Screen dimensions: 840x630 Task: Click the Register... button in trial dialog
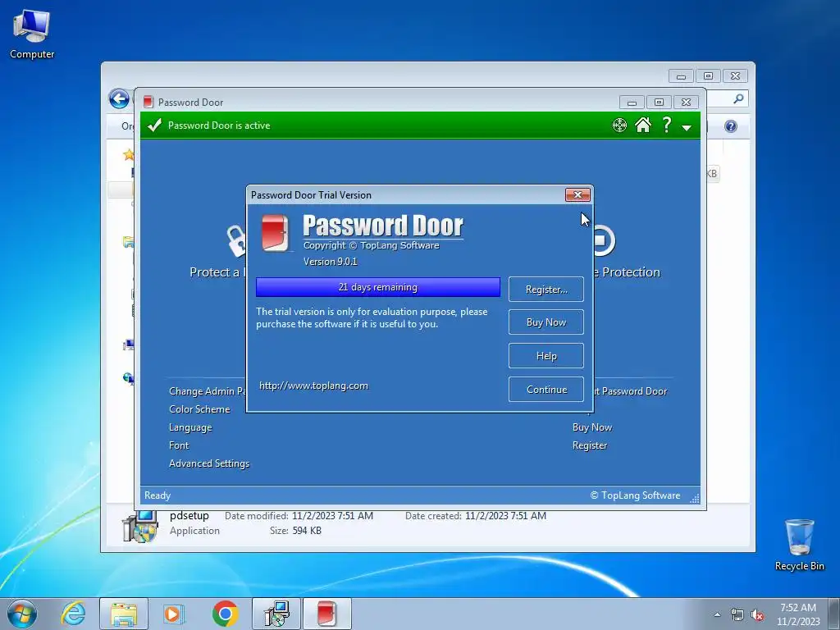pyautogui.click(x=546, y=290)
